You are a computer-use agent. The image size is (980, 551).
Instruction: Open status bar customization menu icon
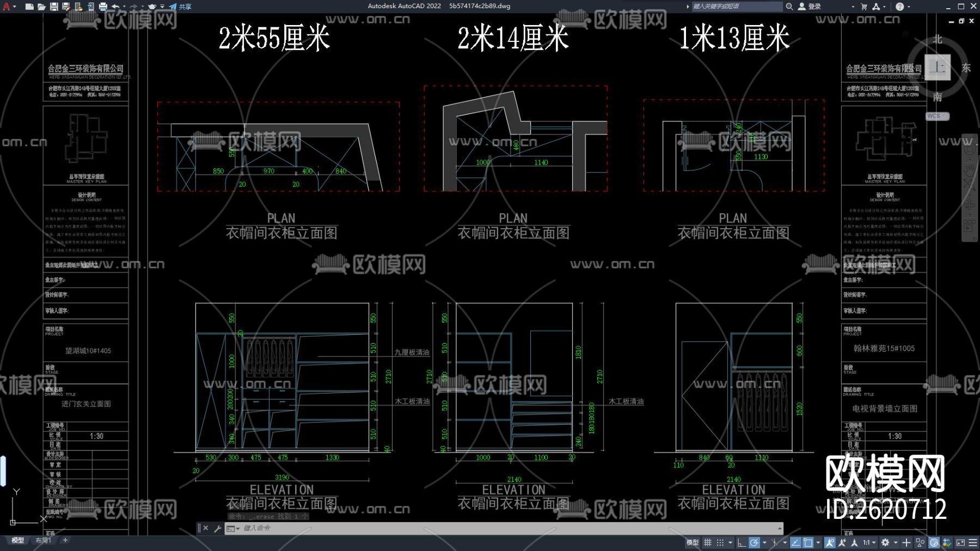tap(973, 543)
